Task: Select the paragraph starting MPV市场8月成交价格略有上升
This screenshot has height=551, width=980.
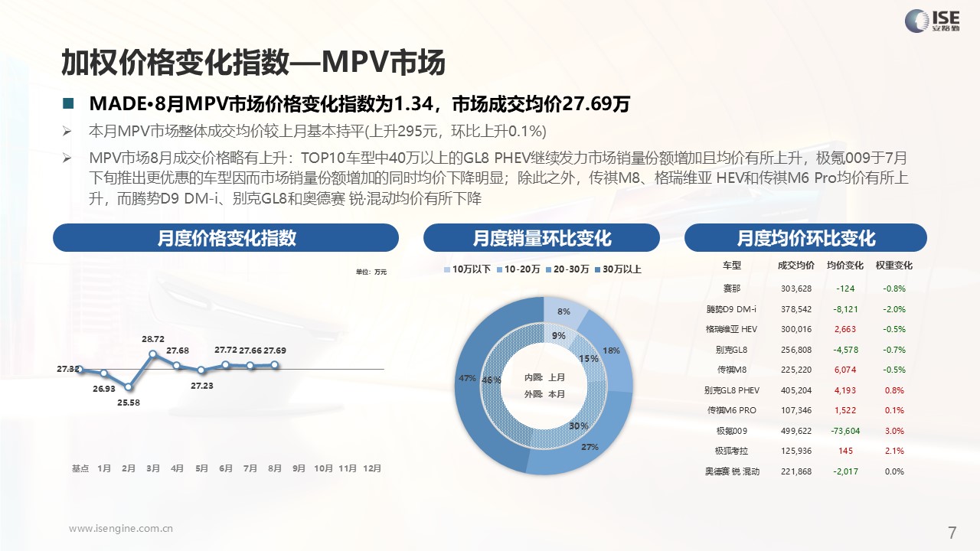Action: (499, 178)
